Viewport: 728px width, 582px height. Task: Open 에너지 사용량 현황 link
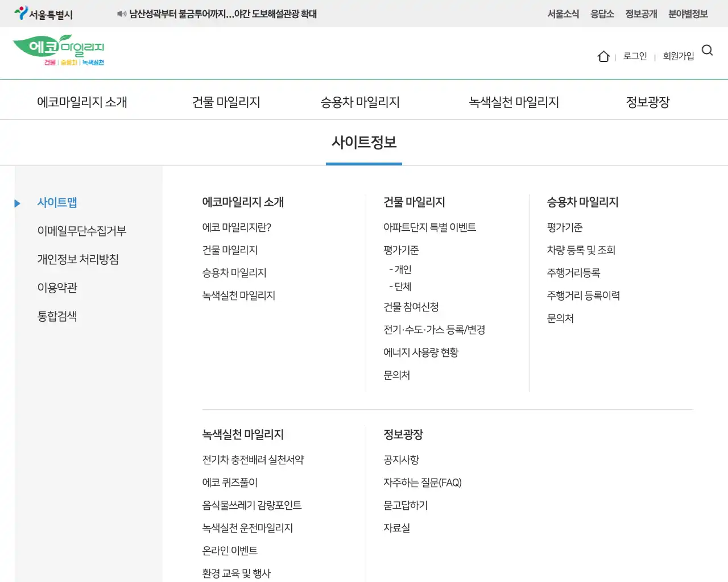pyautogui.click(x=421, y=352)
